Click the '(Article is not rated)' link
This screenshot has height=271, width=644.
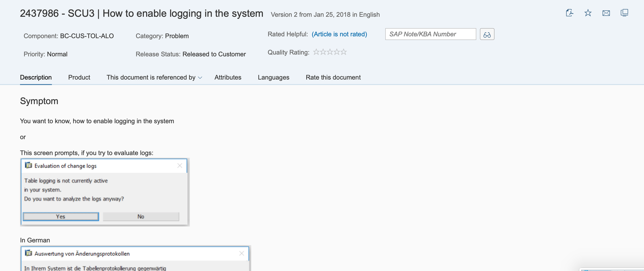[339, 34]
